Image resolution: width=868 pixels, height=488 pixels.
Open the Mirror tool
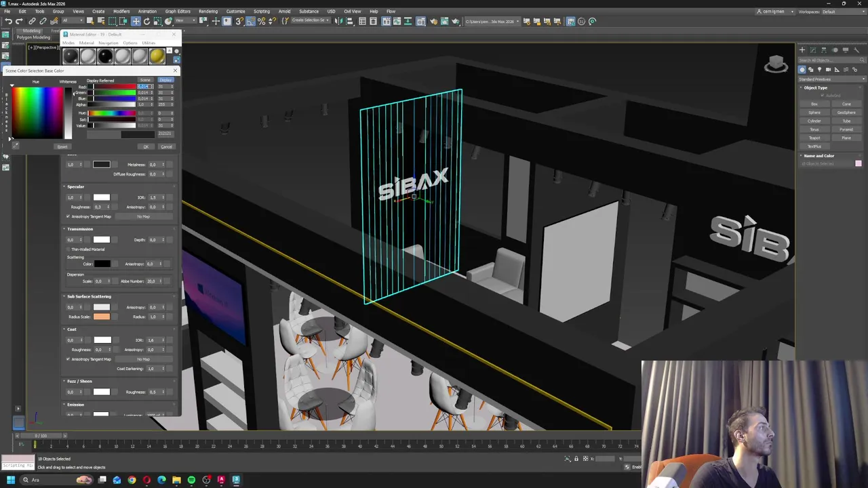coord(338,21)
